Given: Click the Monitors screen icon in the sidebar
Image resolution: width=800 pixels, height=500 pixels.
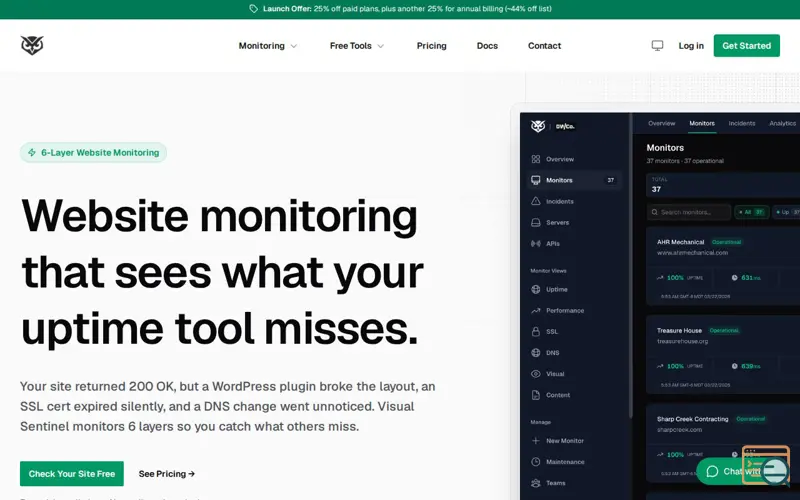Looking at the screenshot, I should pyautogui.click(x=536, y=180).
